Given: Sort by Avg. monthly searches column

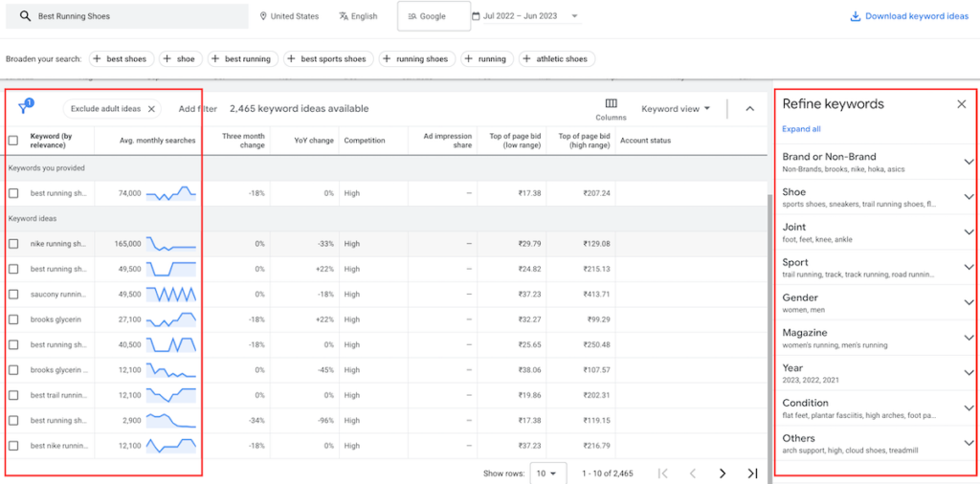Looking at the screenshot, I should (158, 141).
